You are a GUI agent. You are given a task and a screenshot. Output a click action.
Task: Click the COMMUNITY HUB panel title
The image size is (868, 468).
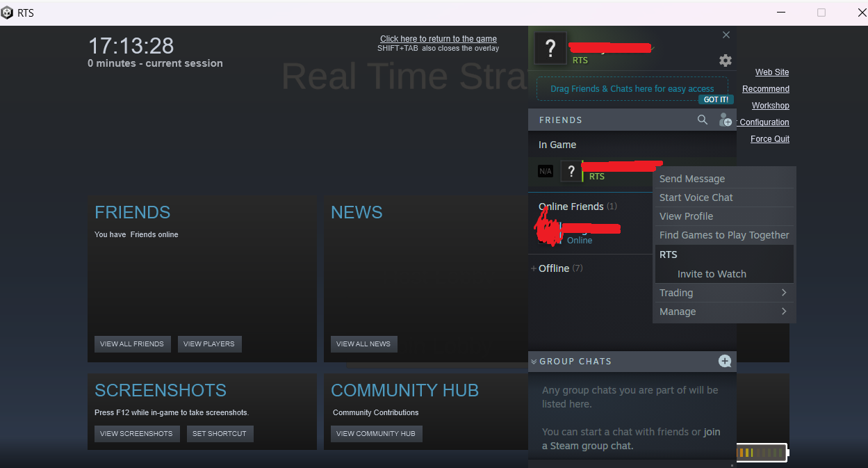tap(405, 390)
